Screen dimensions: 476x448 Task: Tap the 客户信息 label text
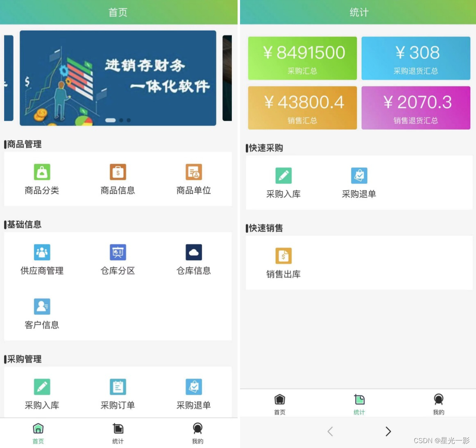(42, 325)
